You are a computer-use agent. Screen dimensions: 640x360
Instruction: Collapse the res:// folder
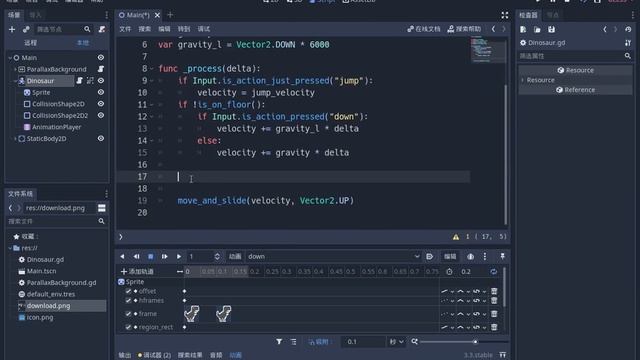(10, 248)
